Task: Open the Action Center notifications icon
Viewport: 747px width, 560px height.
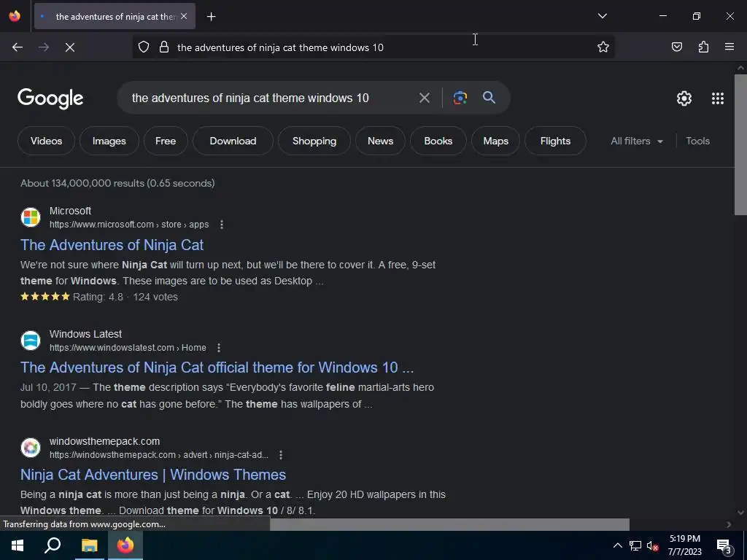Action: (724, 546)
